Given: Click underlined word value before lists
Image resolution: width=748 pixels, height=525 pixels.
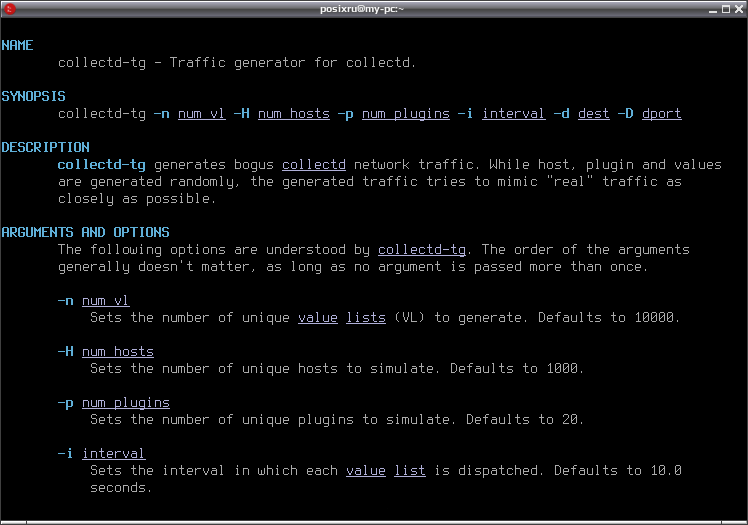Looking at the screenshot, I should (318, 318).
